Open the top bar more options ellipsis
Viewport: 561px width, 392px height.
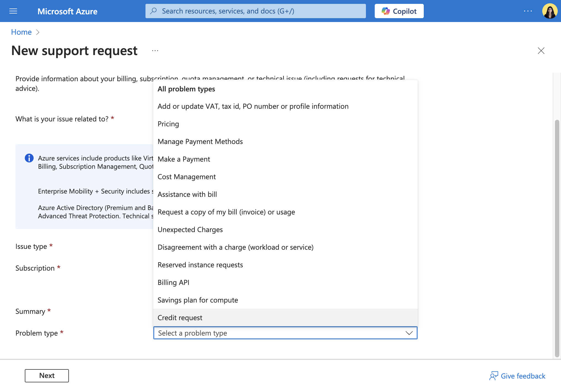click(x=528, y=11)
